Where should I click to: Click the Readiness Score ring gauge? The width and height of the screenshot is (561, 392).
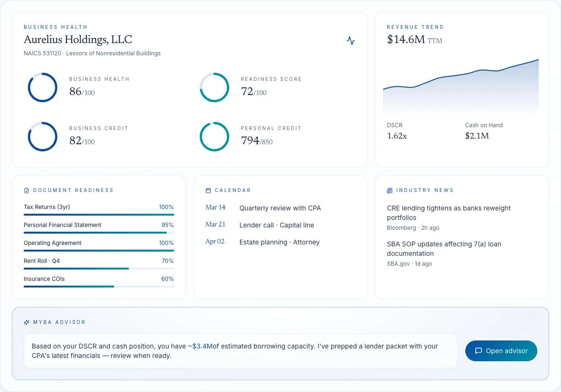coord(214,87)
